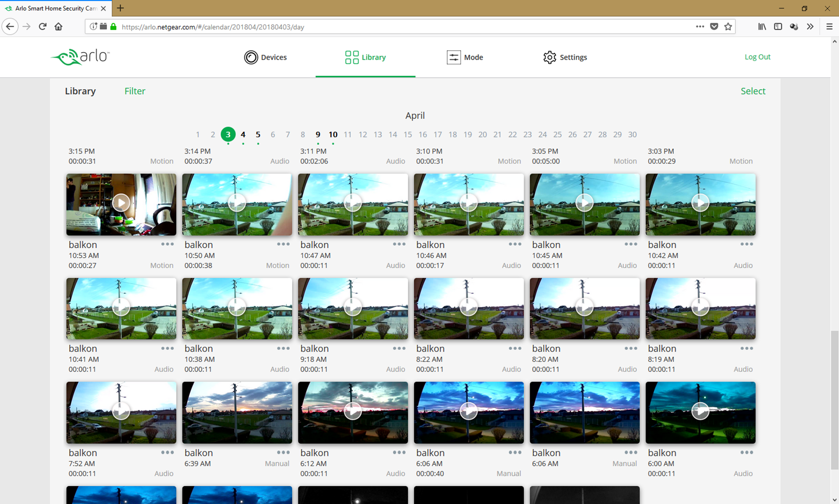Image resolution: width=839 pixels, height=504 pixels.
Task: Open more options for 10:47 AM clip
Action: click(x=399, y=244)
